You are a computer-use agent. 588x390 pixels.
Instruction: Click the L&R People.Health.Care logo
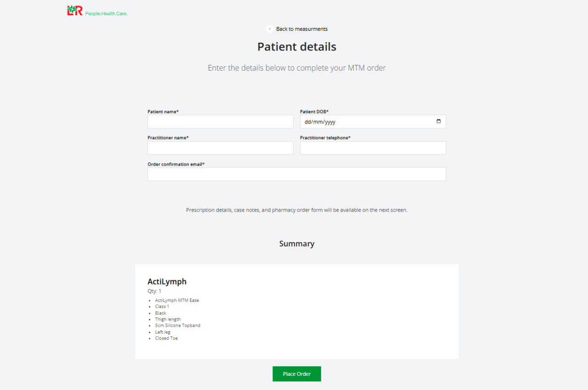point(97,11)
